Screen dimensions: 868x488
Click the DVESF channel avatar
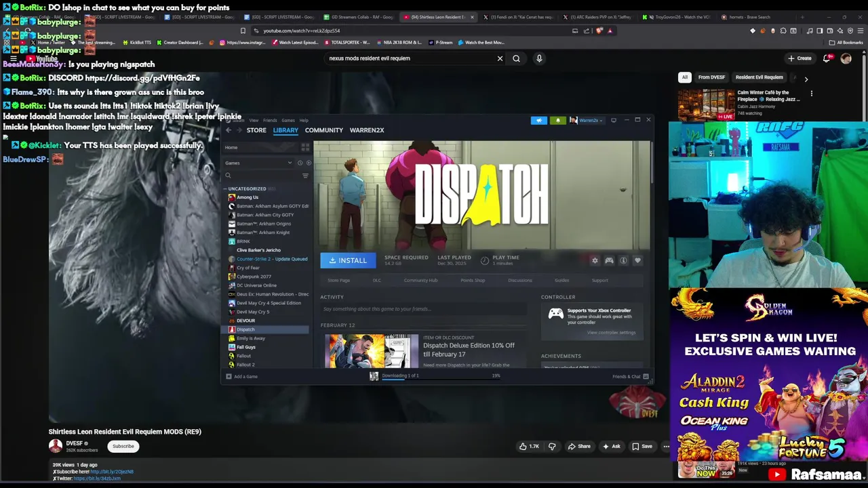coord(55,446)
